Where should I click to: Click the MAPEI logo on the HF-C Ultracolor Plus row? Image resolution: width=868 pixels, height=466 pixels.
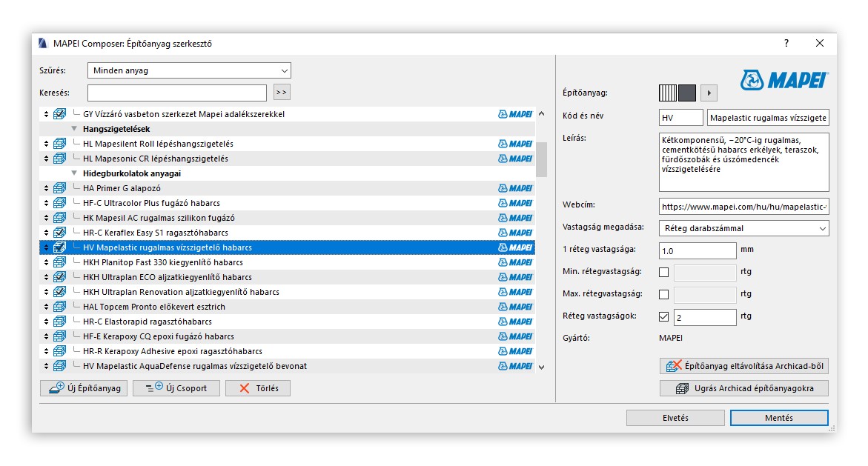(x=515, y=203)
